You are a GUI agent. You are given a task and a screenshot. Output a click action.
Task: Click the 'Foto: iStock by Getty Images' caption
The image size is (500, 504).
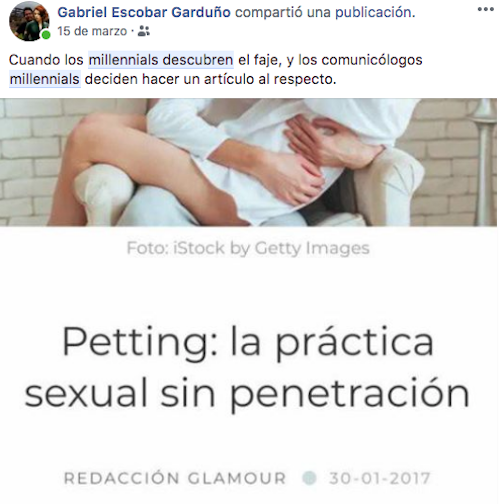click(248, 248)
